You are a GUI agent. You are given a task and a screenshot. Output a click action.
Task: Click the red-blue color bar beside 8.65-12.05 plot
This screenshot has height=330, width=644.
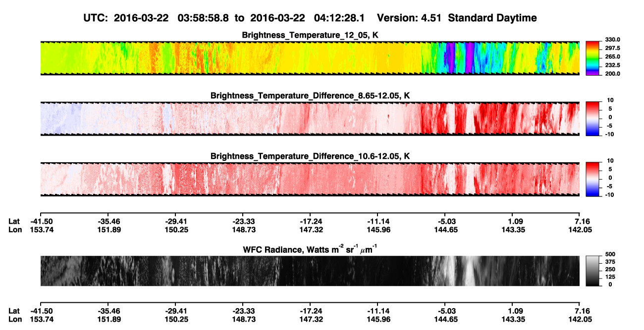click(592, 118)
